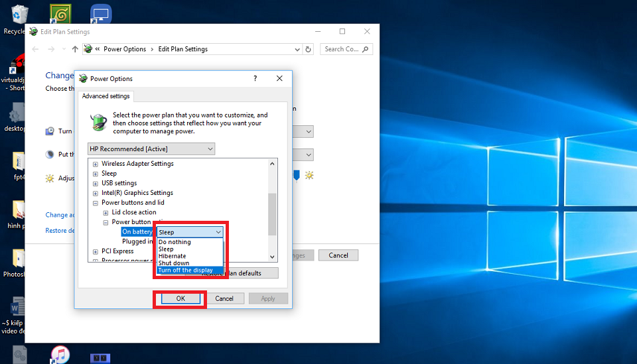Click the Forward arrow in Edit Plan Settings

pyautogui.click(x=51, y=49)
